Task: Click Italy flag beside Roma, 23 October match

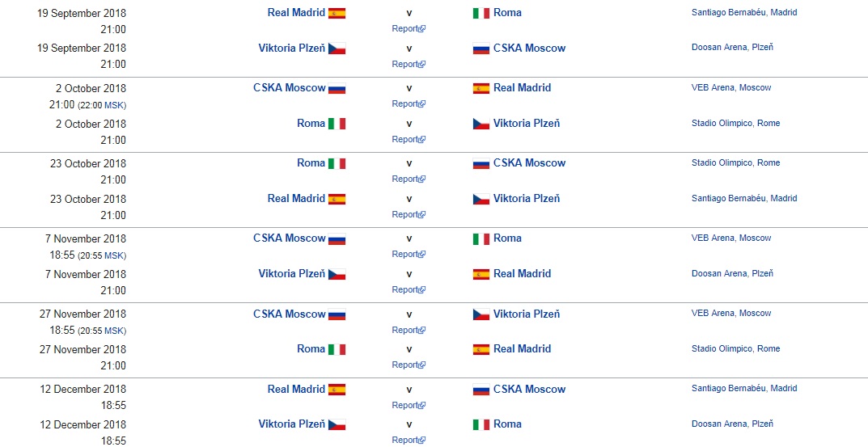Action: click(x=337, y=163)
